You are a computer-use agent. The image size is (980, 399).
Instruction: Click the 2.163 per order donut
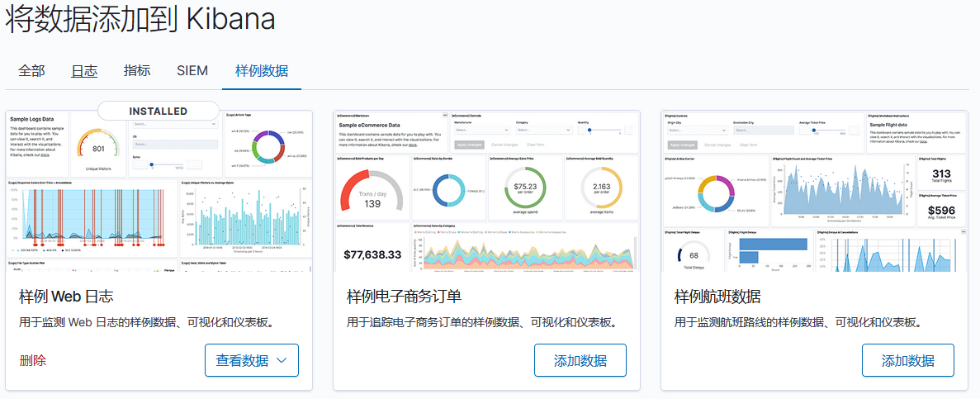tap(601, 188)
